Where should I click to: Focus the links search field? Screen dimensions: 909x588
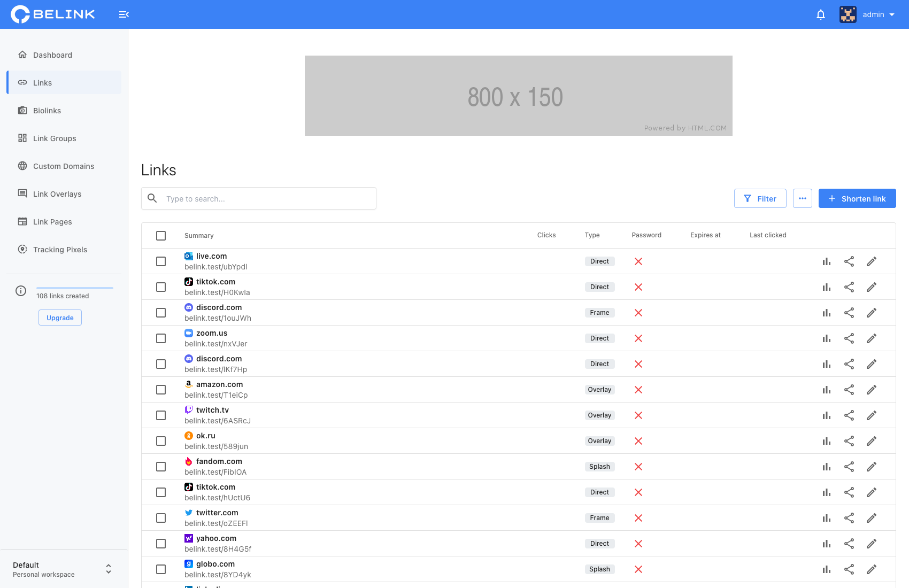click(x=267, y=198)
